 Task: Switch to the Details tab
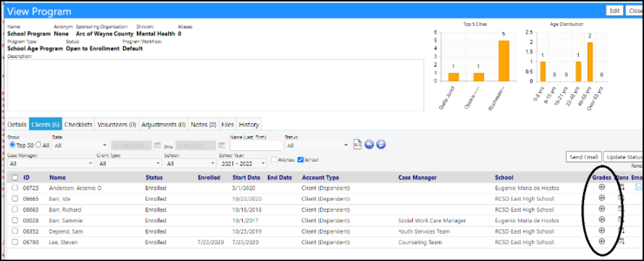17,125
